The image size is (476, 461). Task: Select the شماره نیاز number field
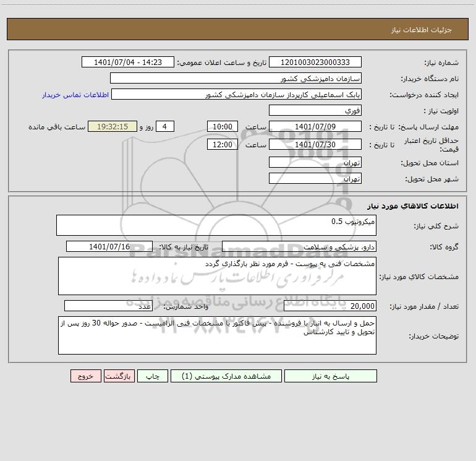point(315,62)
